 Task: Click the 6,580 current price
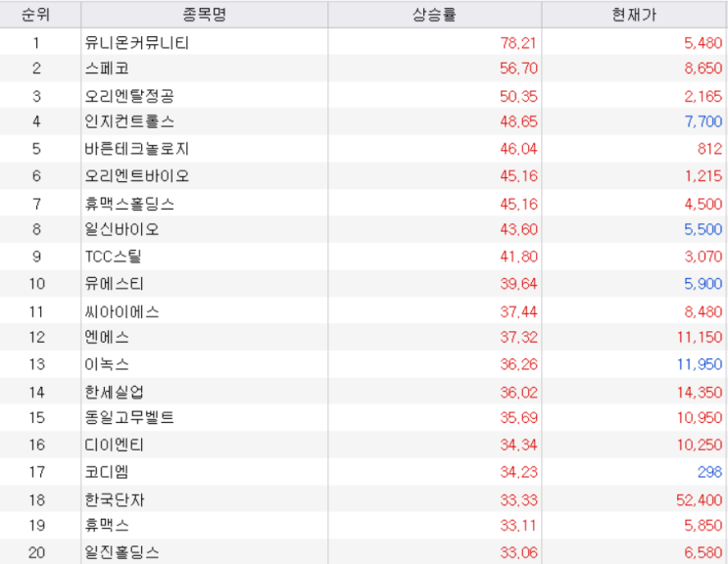pyautogui.click(x=703, y=552)
